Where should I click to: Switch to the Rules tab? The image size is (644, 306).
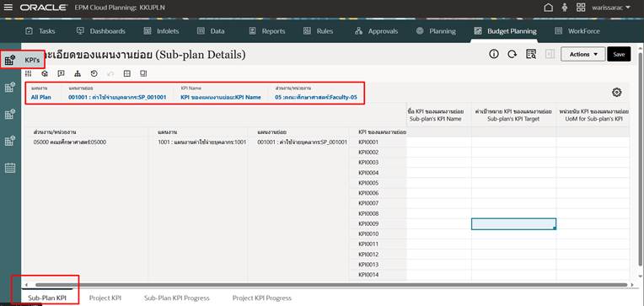tap(318, 31)
